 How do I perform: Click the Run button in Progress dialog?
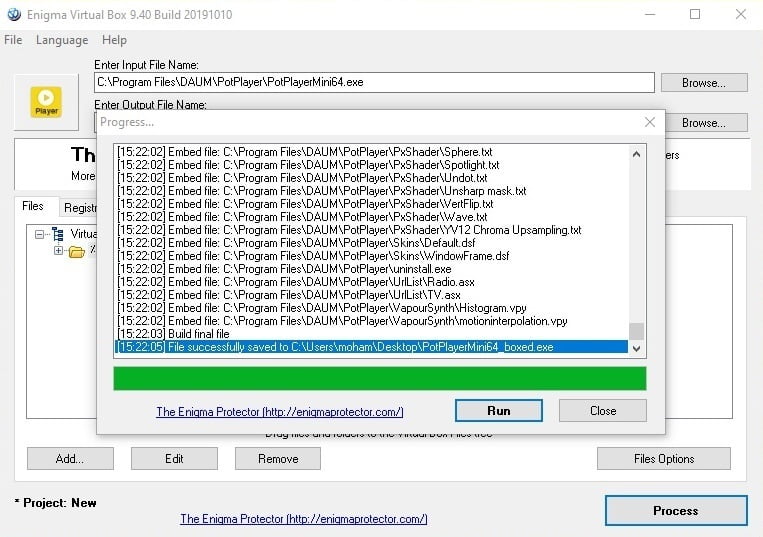499,411
